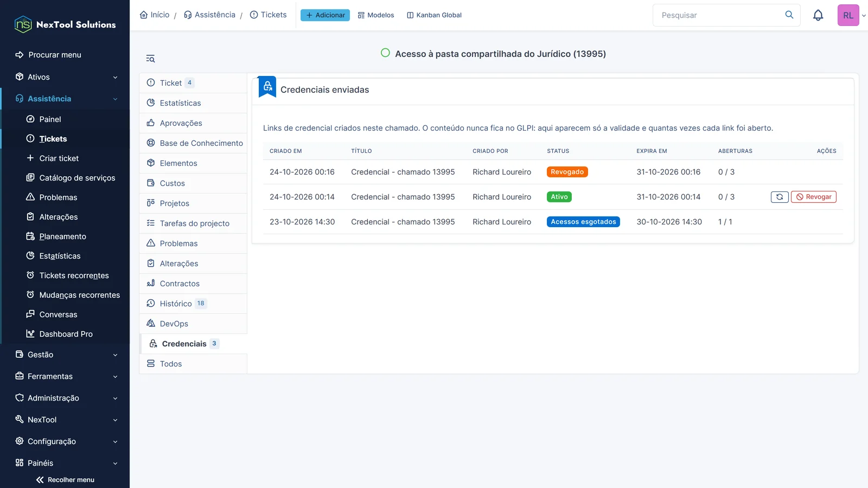Expand the Gestão sidebar section
Viewport: 868px width, 488px height.
coord(65,355)
